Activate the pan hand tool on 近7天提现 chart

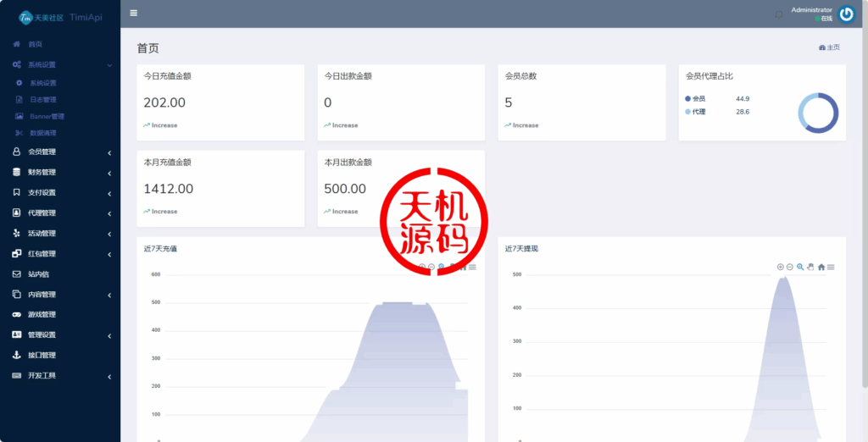[810, 267]
